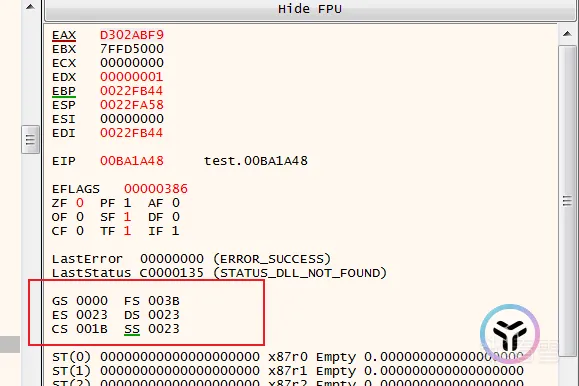The height and width of the screenshot is (386, 579).
Task: Select the CS segment value 001B
Action: (92, 329)
